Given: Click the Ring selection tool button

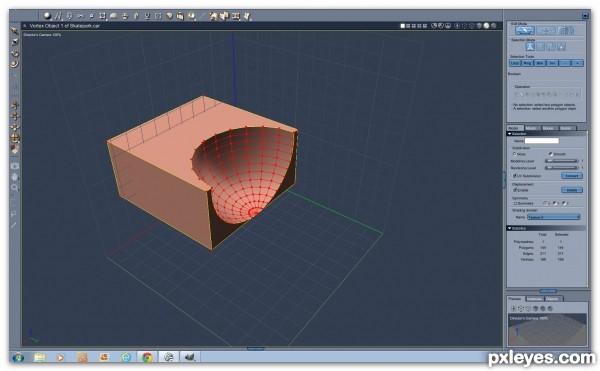Looking at the screenshot, I should point(527,63).
